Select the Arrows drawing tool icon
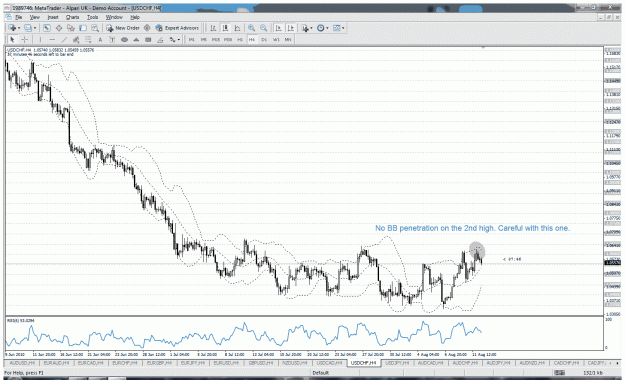This screenshot has height=380, width=625. 172,39
